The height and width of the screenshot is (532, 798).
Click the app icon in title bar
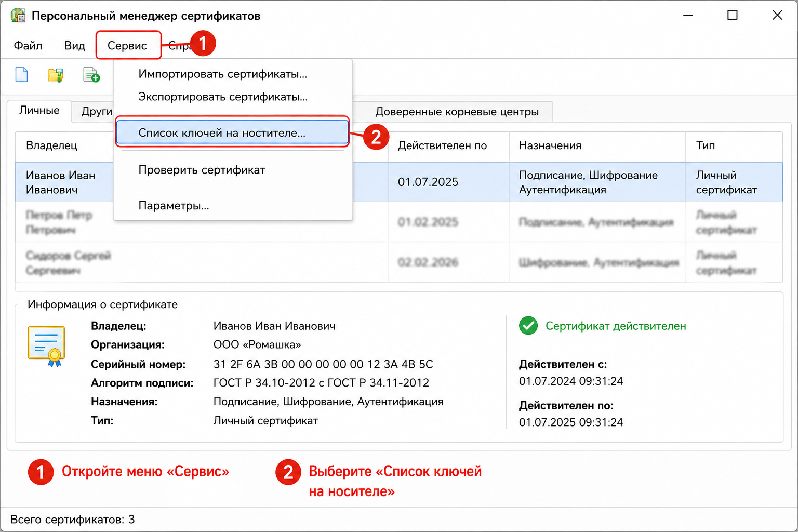tap(18, 16)
